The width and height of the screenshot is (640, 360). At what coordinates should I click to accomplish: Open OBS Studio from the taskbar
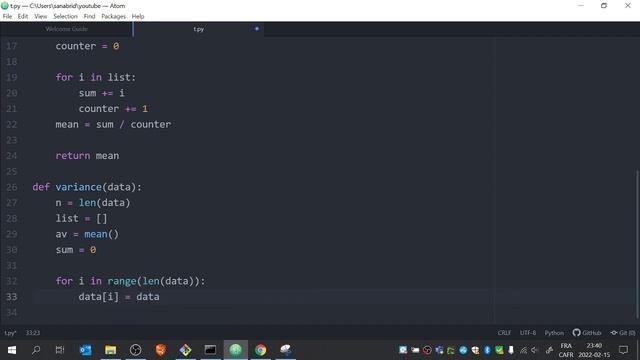[136, 350]
